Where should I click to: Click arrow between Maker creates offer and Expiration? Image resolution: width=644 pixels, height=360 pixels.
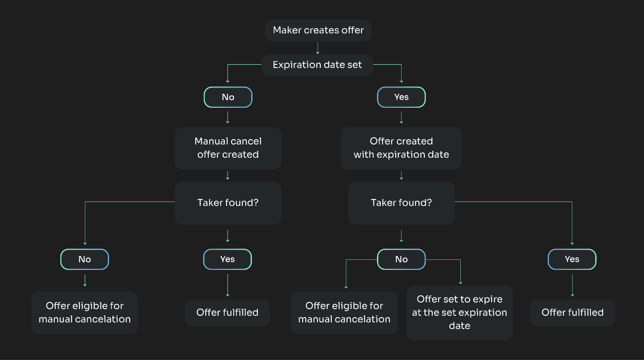(318, 48)
